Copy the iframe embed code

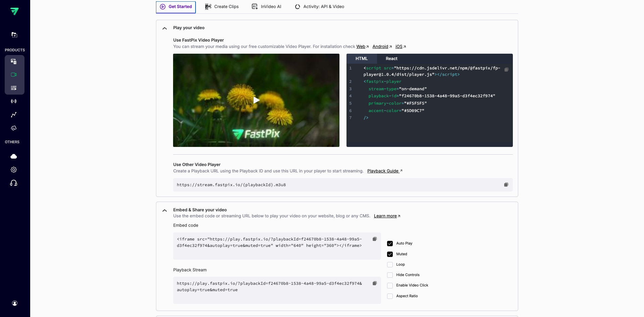(375, 239)
